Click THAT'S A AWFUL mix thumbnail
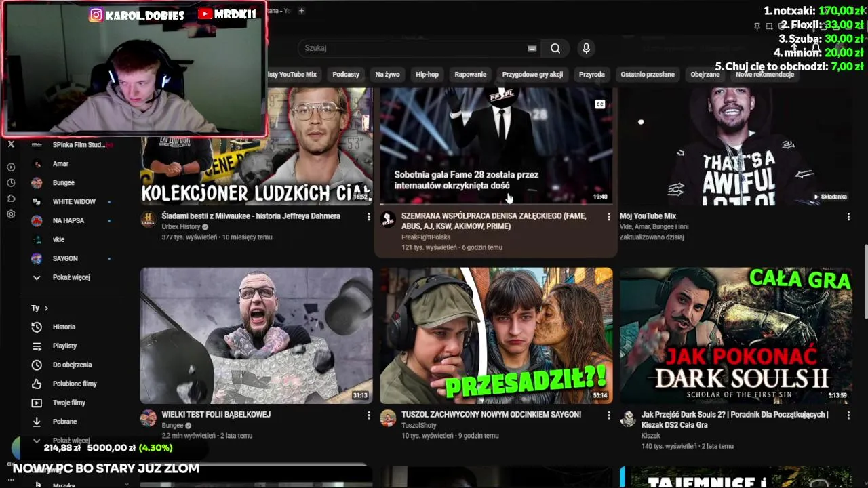Image resolution: width=868 pixels, height=488 pixels. tap(736, 146)
